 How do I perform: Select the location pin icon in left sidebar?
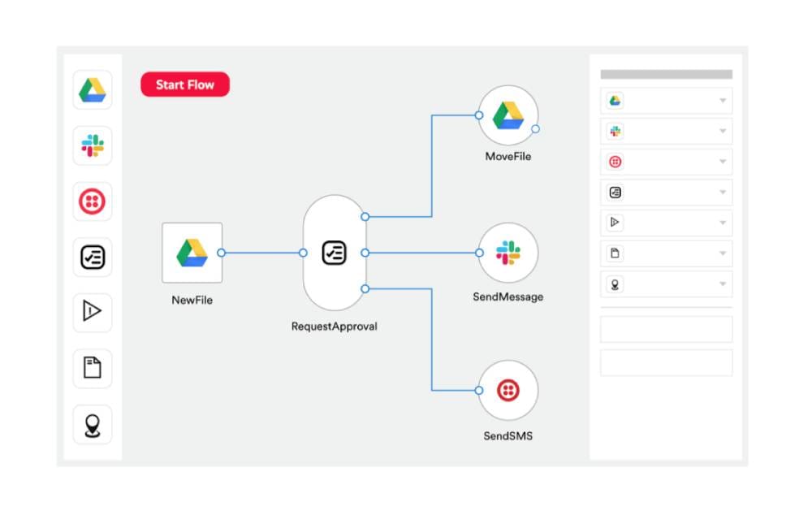pyautogui.click(x=93, y=424)
